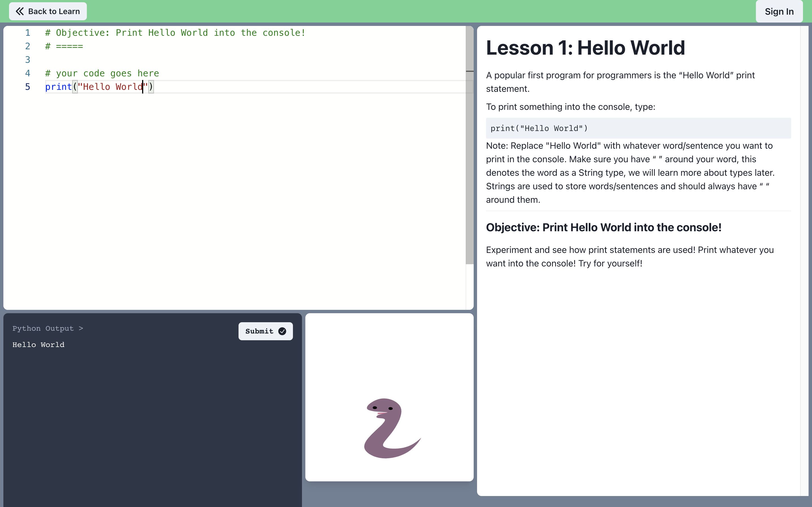Image resolution: width=812 pixels, height=507 pixels.
Task: Click line number 5 in gutter
Action: tap(28, 87)
